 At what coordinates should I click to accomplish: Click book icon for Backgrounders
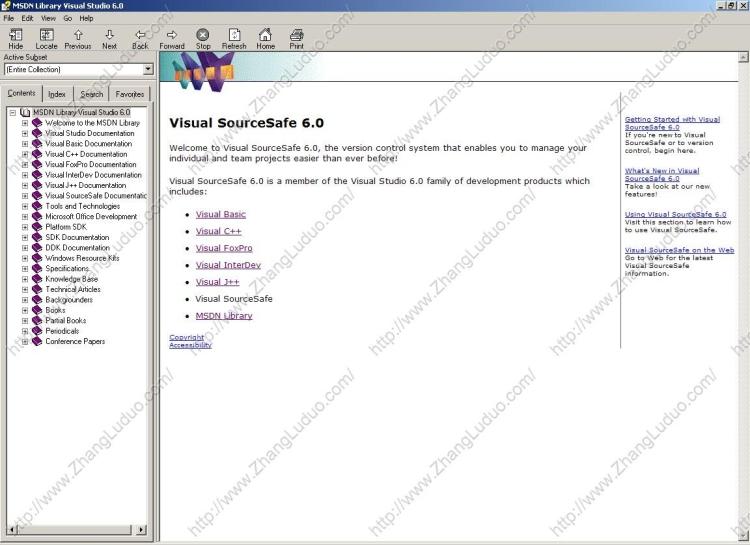point(37,300)
